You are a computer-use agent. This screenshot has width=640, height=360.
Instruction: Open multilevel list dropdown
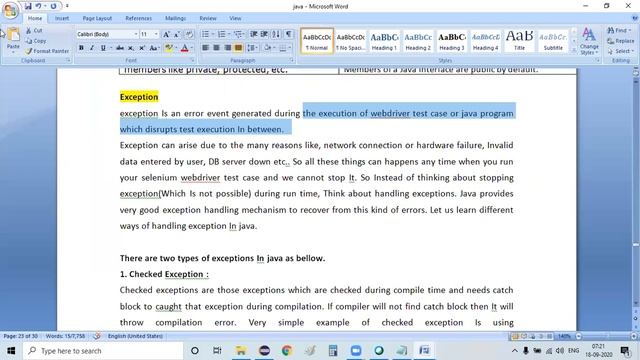coord(238,35)
